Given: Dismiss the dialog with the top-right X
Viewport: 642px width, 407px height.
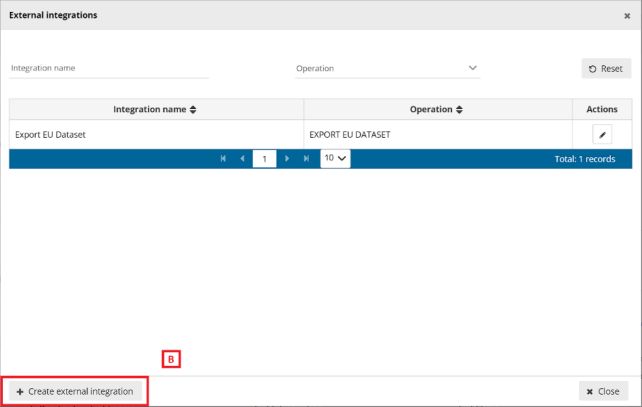Looking at the screenshot, I should [627, 16].
